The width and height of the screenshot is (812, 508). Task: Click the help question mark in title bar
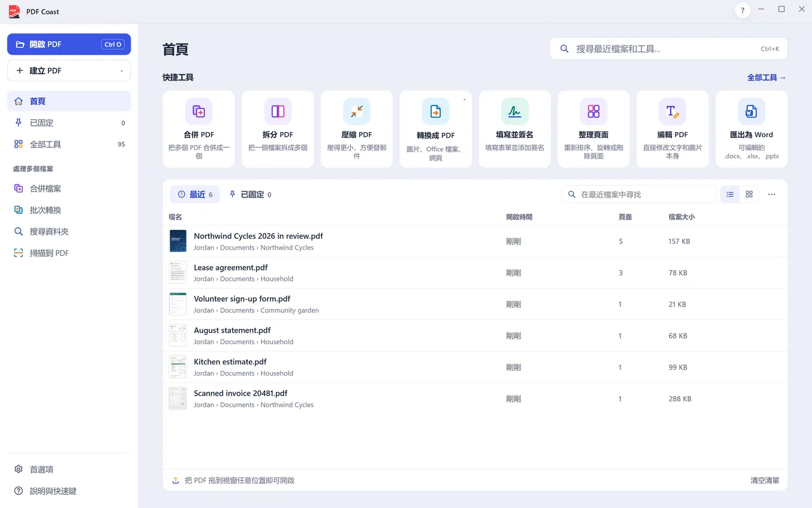(x=742, y=11)
